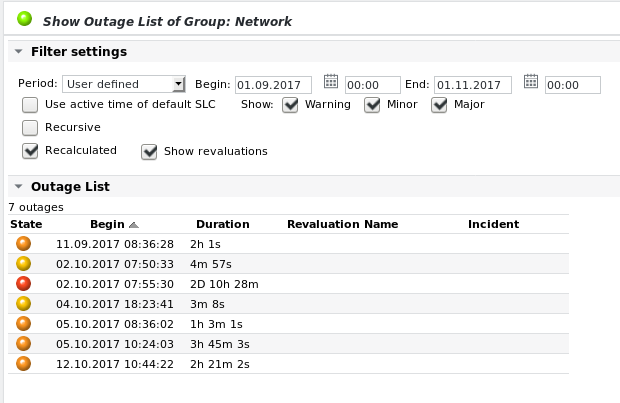Uncheck the Warning checkbox
The height and width of the screenshot is (403, 620).
click(291, 105)
